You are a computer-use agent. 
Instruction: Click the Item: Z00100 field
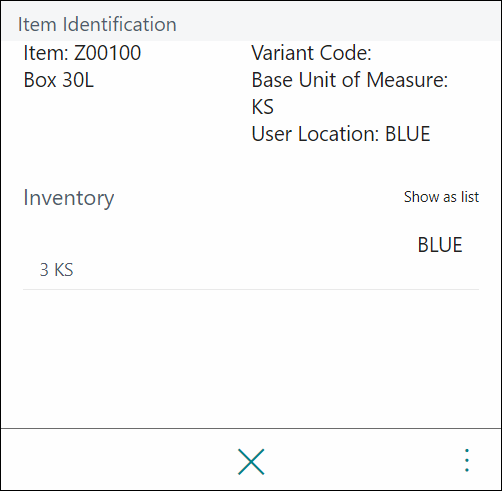click(82, 53)
